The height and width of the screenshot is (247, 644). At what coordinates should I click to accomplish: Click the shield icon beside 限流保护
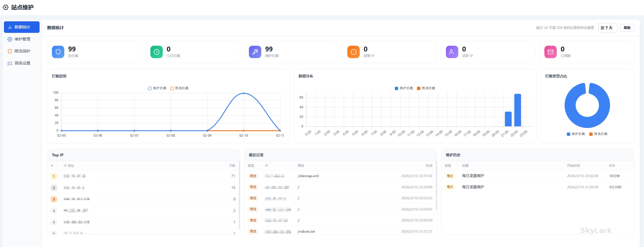[10, 51]
